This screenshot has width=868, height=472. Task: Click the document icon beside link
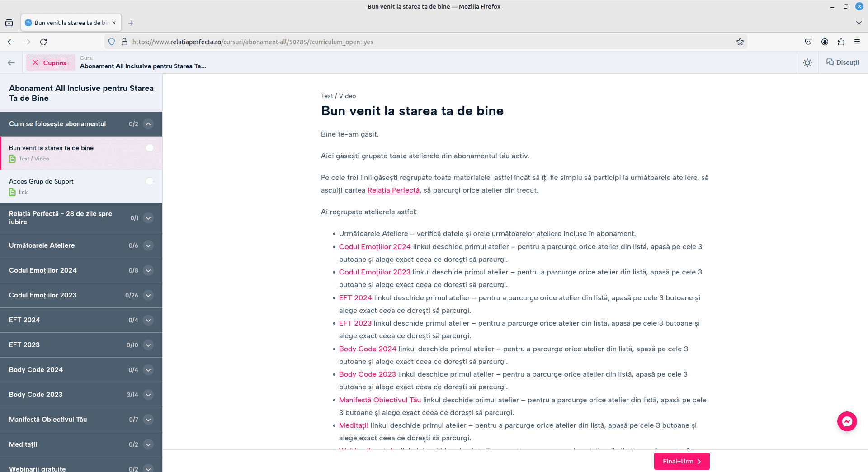(x=12, y=192)
